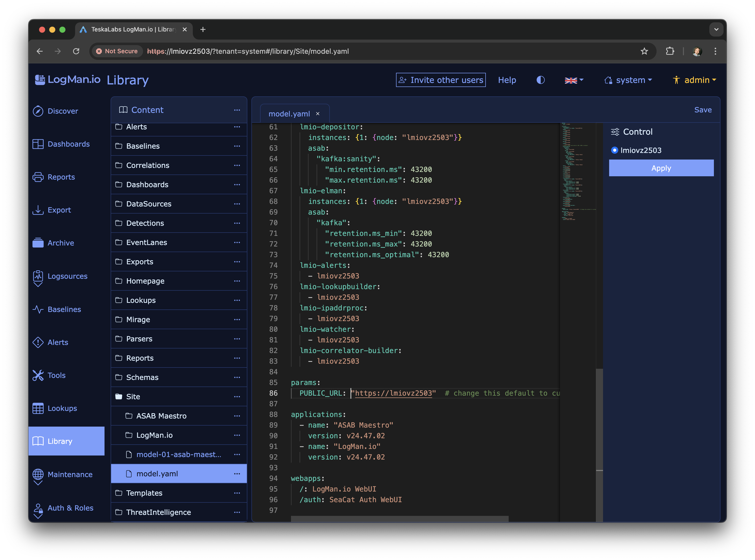Click the browser address bar URL
This screenshot has height=560, width=755.
click(x=248, y=51)
